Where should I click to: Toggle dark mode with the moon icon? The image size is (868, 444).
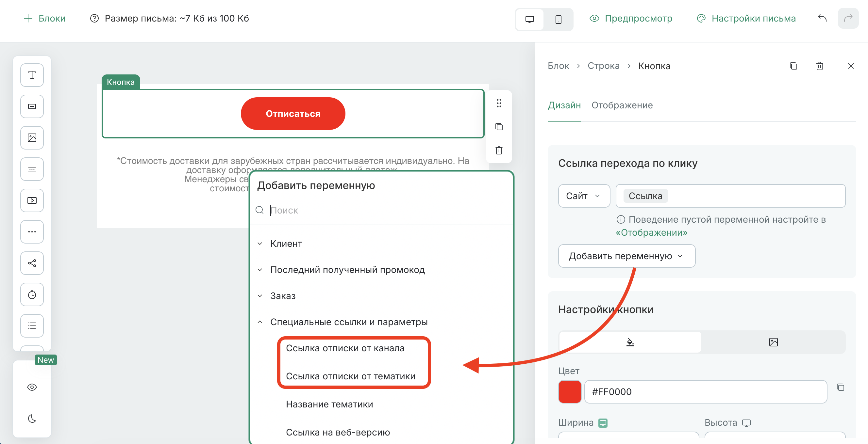pos(32,419)
